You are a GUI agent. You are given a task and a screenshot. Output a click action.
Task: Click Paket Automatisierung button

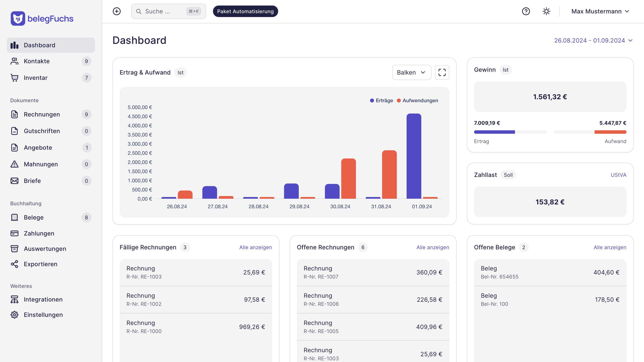245,11
